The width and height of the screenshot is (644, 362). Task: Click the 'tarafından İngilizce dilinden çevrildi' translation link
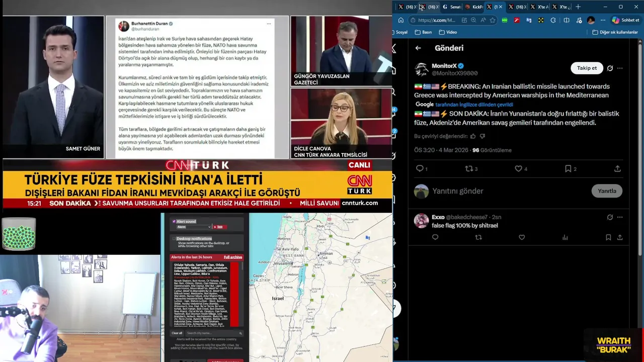pyautogui.click(x=474, y=105)
